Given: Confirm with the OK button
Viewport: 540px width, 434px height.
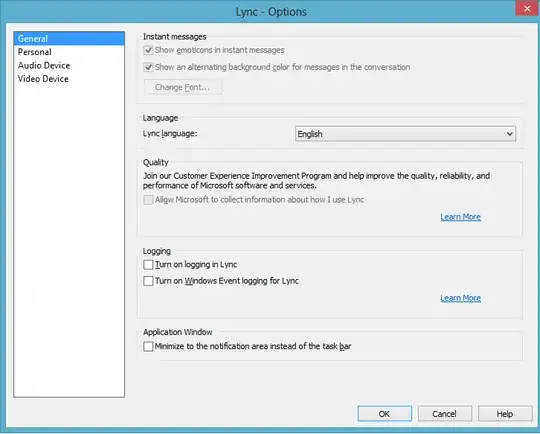Looking at the screenshot, I should pos(385,414).
